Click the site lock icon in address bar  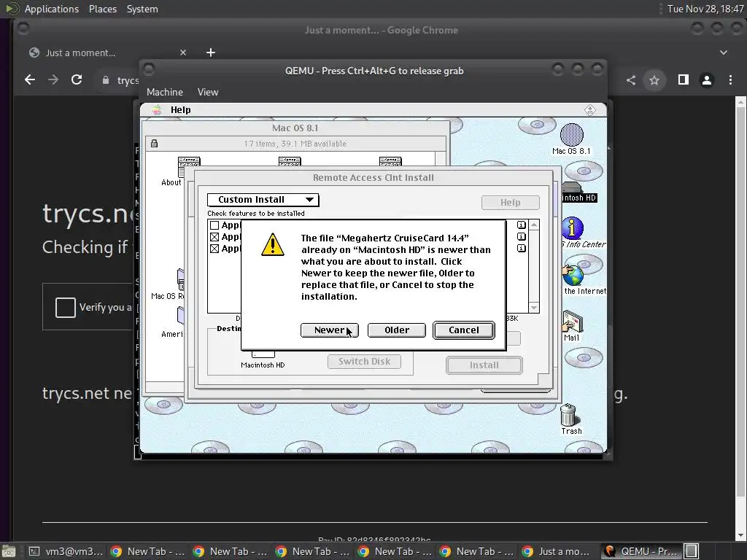(x=106, y=80)
